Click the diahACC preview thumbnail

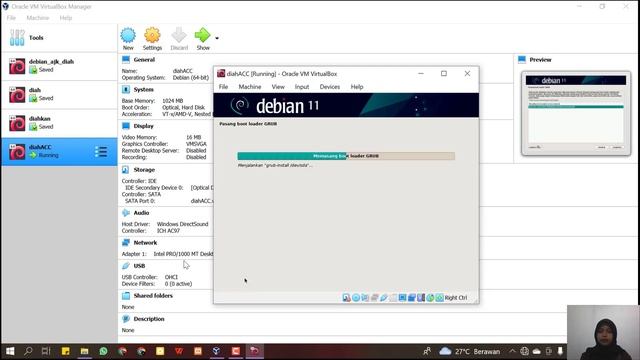(x=576, y=113)
